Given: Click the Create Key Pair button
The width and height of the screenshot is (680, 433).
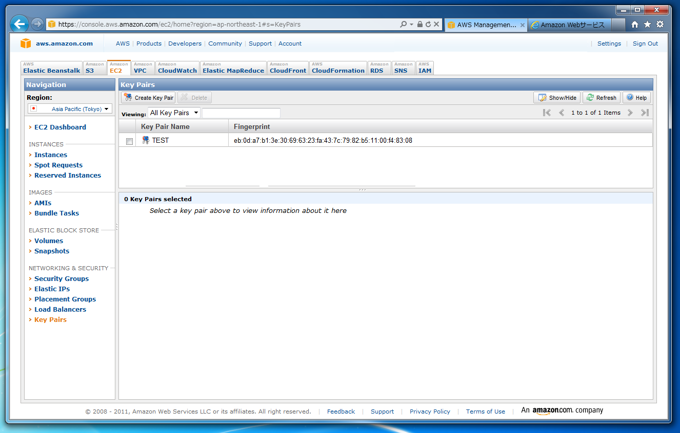Looking at the screenshot, I should tap(149, 98).
